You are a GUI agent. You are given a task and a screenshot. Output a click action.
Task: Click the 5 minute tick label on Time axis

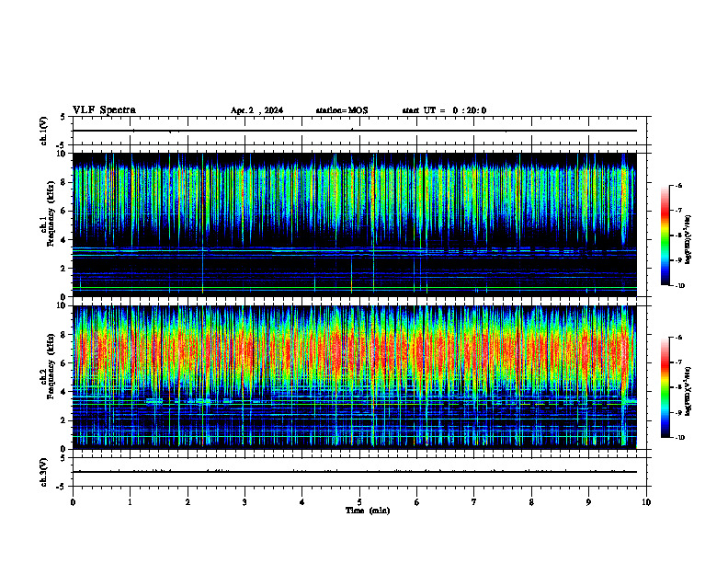click(x=359, y=502)
